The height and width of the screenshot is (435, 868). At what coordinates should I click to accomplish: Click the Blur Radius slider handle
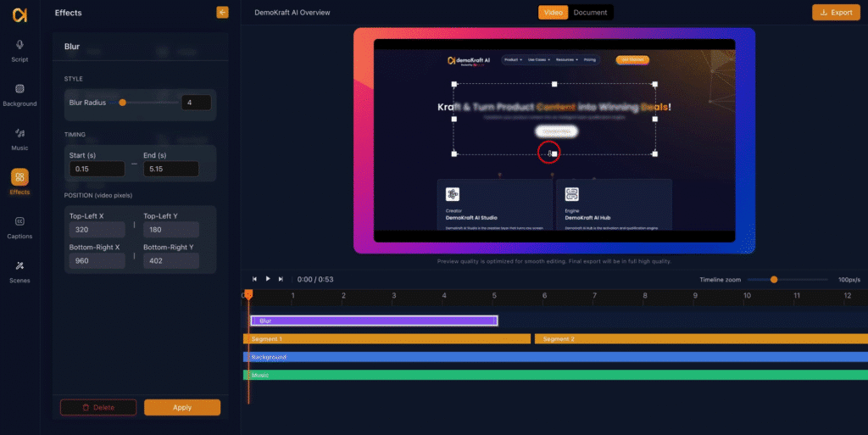[x=123, y=103]
